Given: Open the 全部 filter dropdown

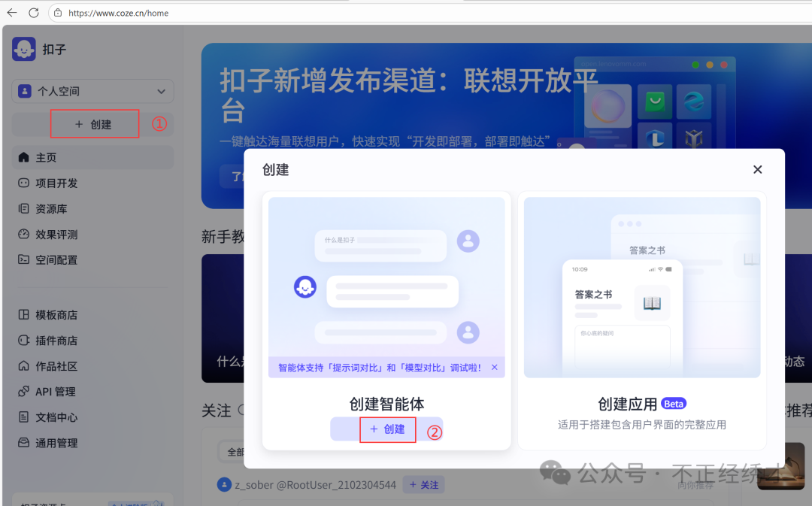Looking at the screenshot, I should point(237,453).
